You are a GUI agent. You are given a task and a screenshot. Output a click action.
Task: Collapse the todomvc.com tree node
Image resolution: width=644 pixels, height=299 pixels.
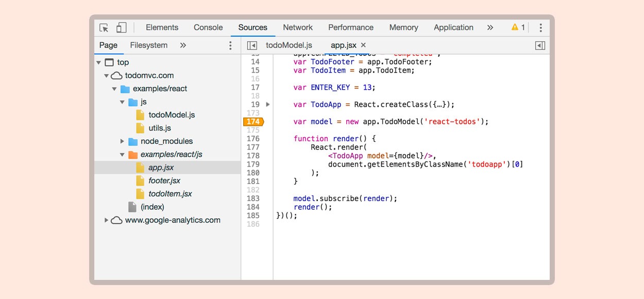tap(107, 76)
